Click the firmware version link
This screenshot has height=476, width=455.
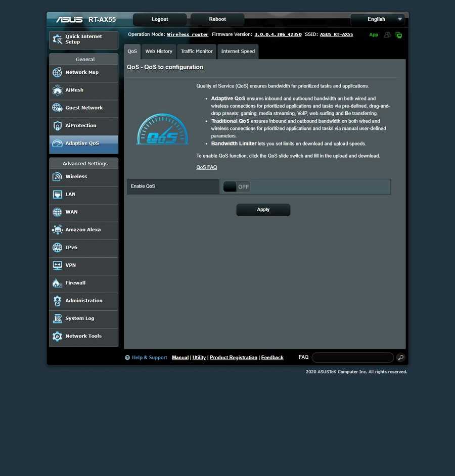[278, 35]
